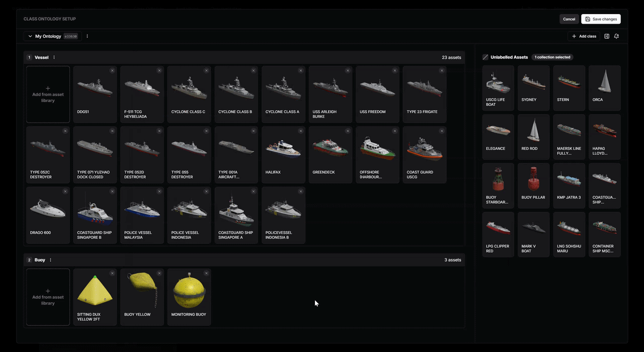Remove Halifax using its X icon

coord(301,131)
